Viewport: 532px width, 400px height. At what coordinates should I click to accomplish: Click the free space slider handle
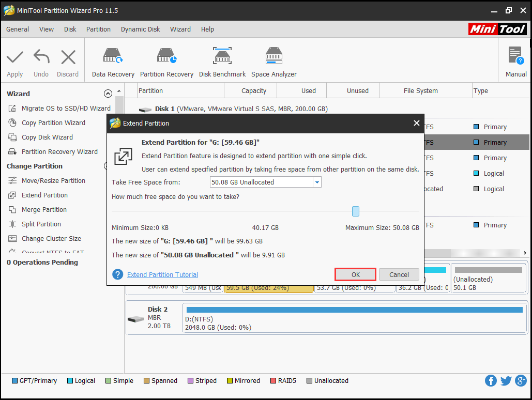pos(356,211)
